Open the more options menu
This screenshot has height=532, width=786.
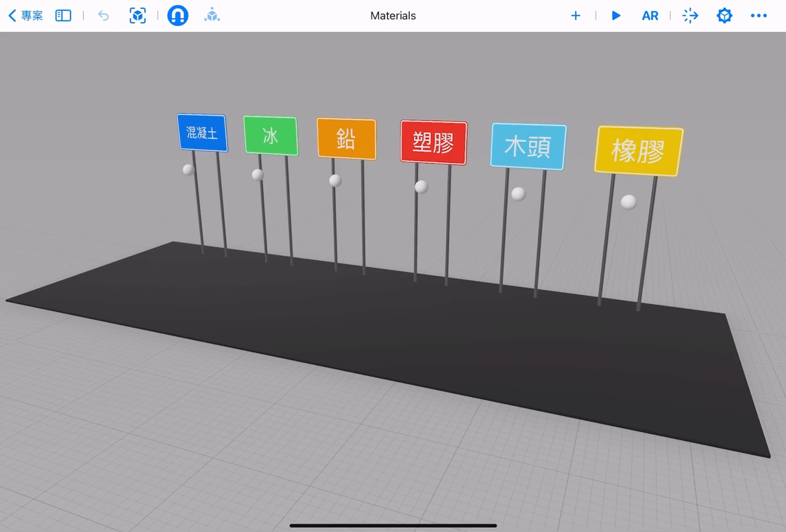(759, 16)
